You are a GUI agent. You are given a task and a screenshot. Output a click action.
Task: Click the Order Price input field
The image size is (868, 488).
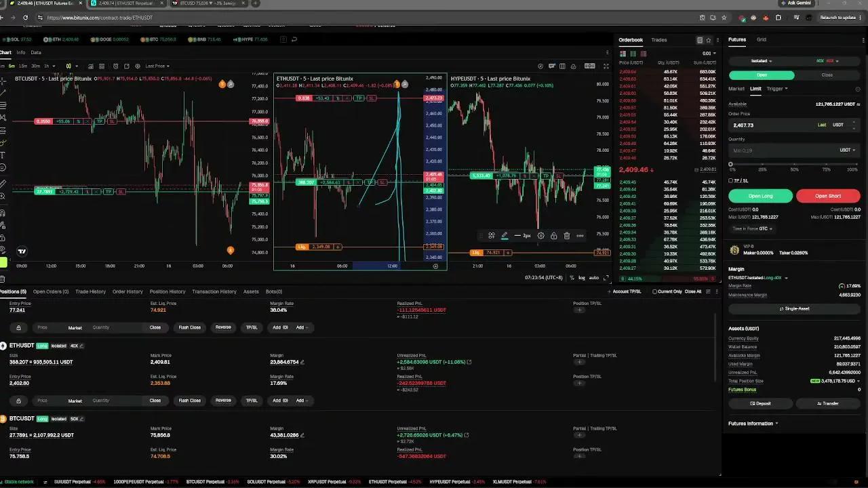coord(794,125)
